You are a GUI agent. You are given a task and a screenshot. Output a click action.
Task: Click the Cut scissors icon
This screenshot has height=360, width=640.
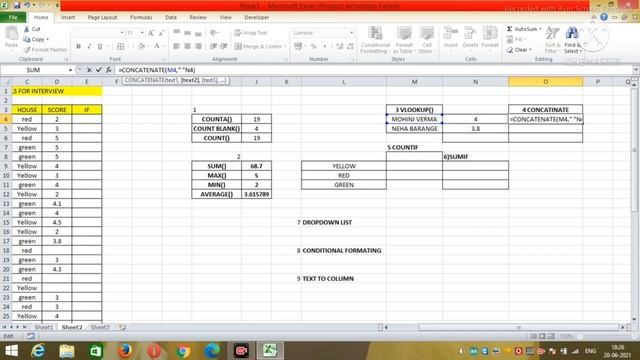click(x=27, y=29)
